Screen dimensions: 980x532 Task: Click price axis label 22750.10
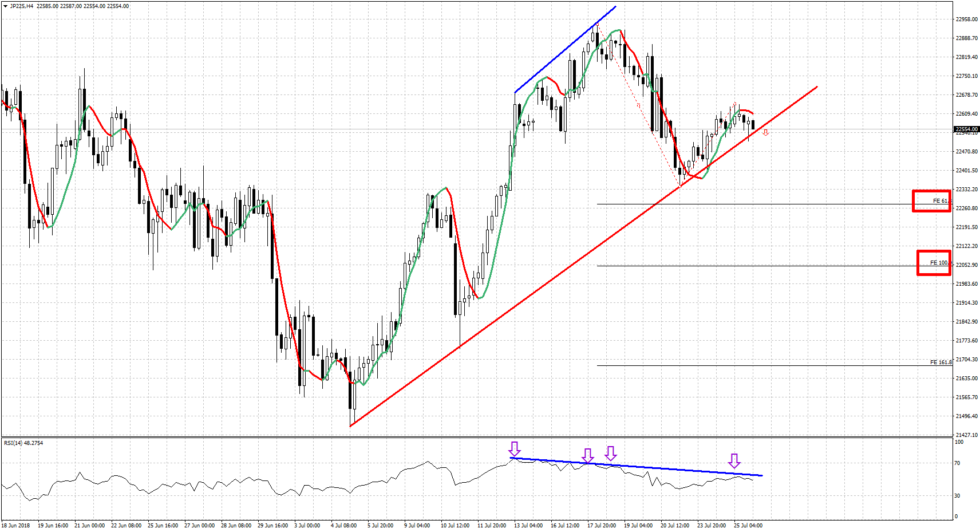[x=966, y=76]
